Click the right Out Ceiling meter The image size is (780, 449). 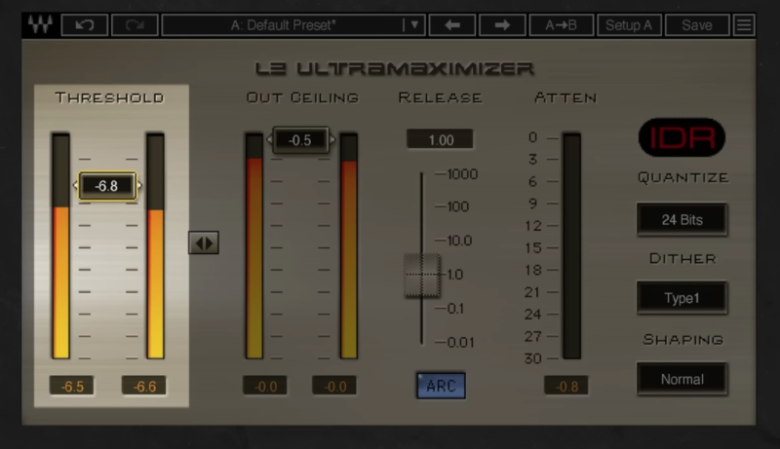349,246
